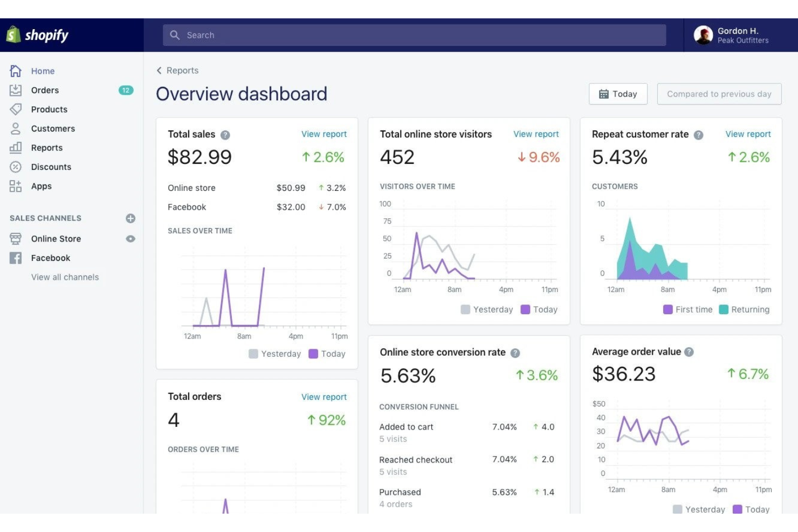Image resolution: width=798 pixels, height=532 pixels.
Task: View report for Repeat customer rate
Action: [748, 134]
